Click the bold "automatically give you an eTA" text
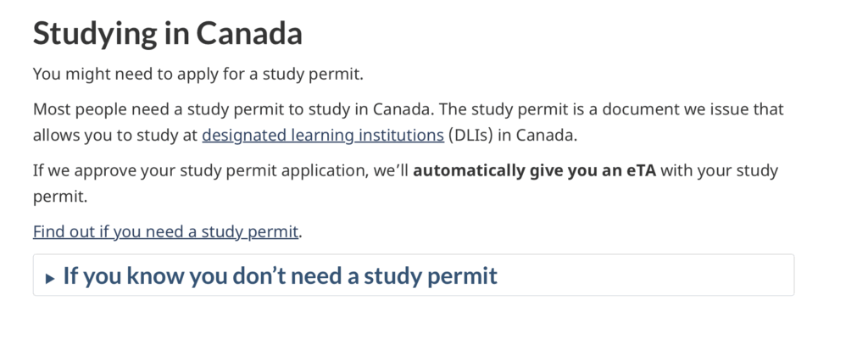868x339 pixels. pos(534,170)
